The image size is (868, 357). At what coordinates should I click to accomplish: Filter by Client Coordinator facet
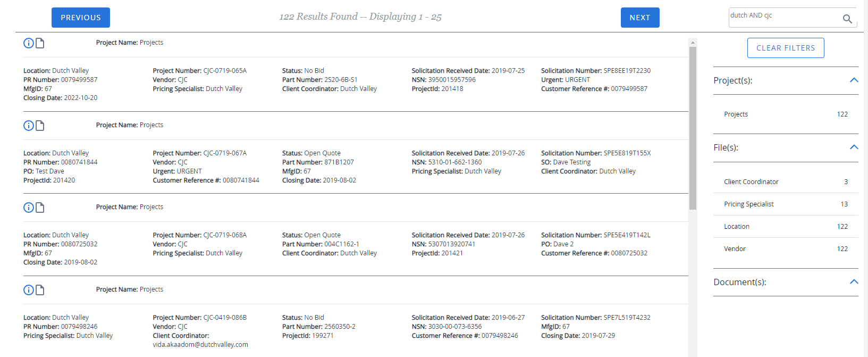pyautogui.click(x=751, y=182)
